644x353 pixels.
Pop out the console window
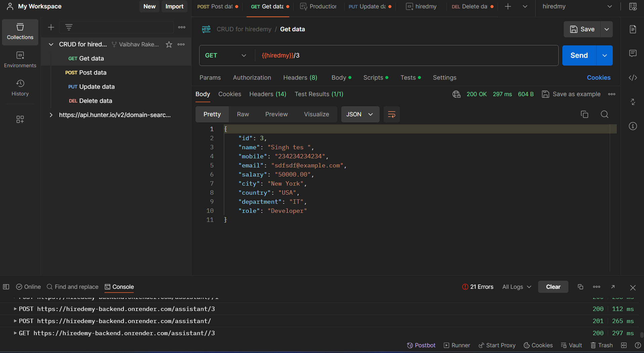pyautogui.click(x=613, y=287)
